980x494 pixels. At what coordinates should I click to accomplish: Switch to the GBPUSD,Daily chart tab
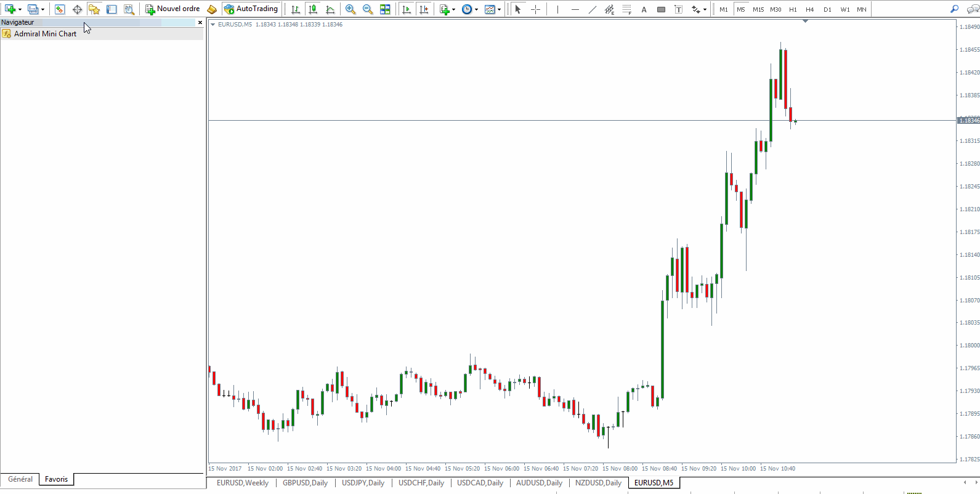click(305, 483)
